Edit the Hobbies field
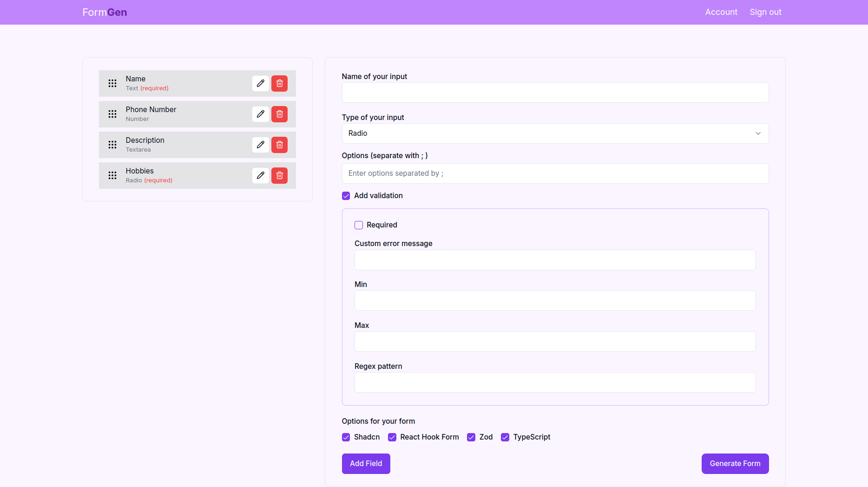 (260, 175)
